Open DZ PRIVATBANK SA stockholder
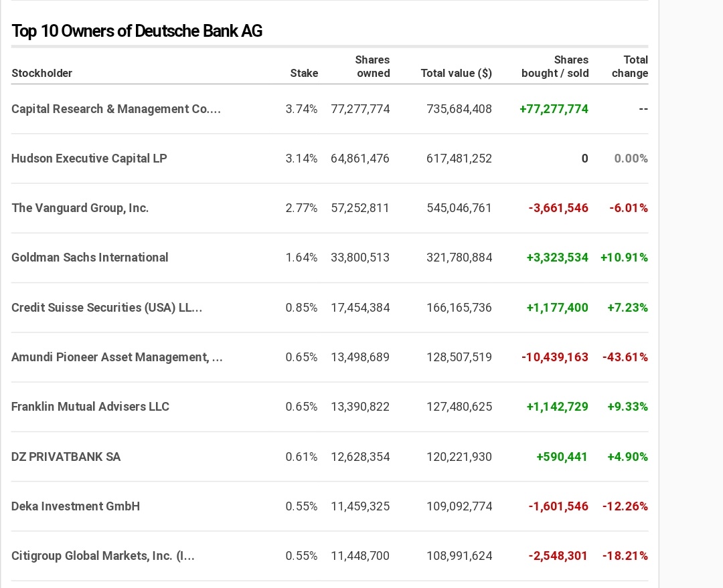 [x=66, y=457]
